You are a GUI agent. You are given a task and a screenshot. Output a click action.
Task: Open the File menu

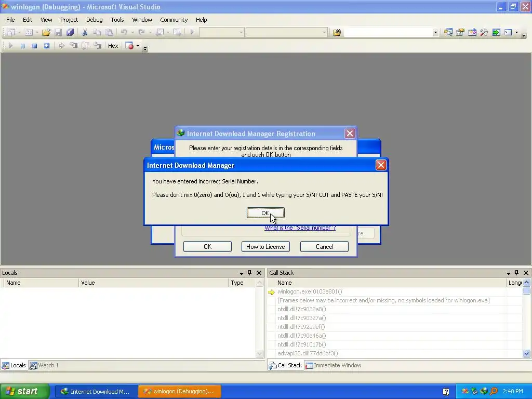click(10, 20)
